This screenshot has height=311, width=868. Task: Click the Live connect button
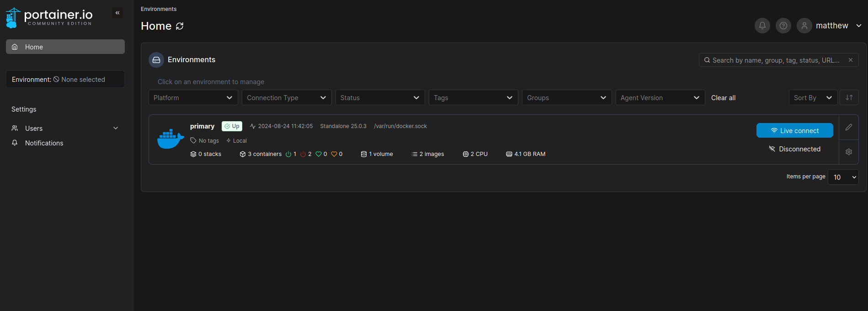pos(795,130)
